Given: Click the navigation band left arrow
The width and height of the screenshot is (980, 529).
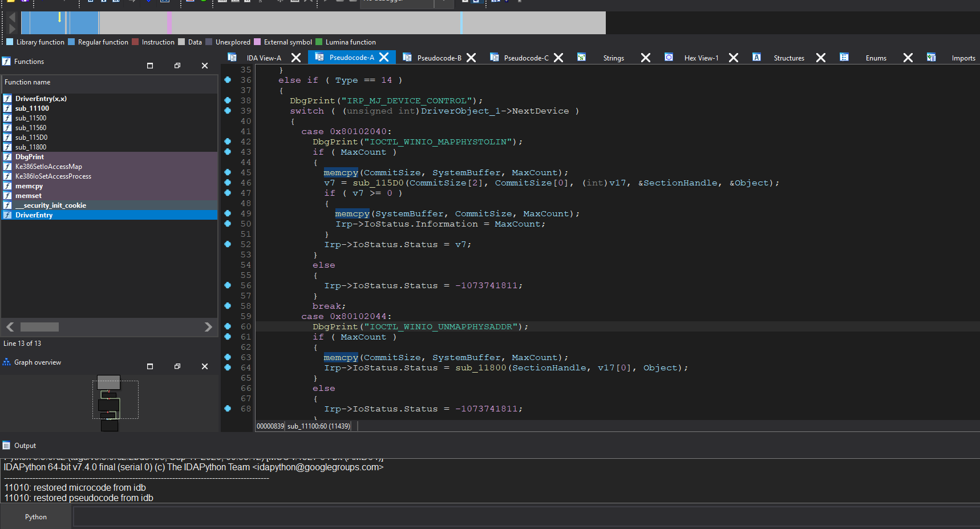Looking at the screenshot, I should click(x=12, y=17).
